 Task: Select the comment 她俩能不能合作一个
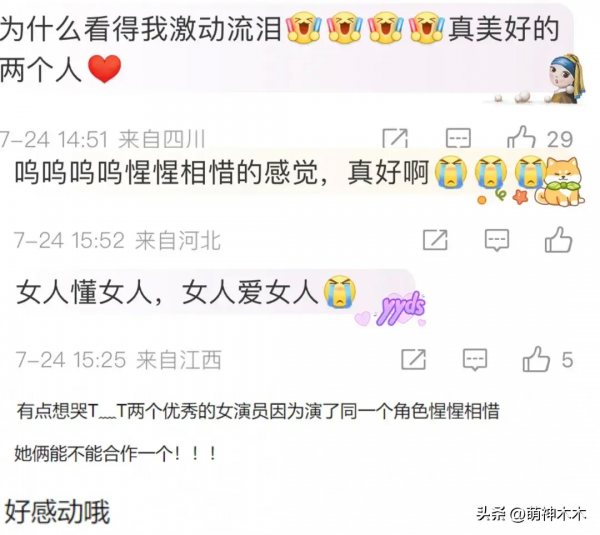(x=115, y=454)
